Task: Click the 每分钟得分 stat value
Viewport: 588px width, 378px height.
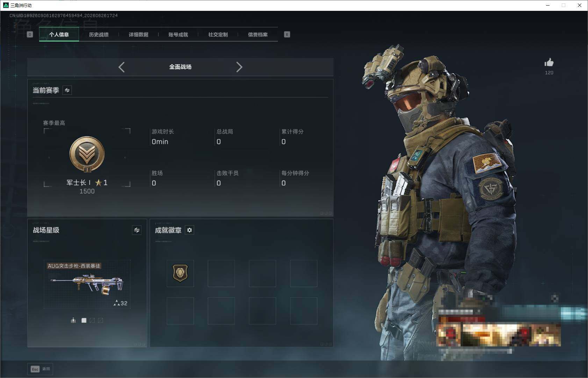Action: pyautogui.click(x=284, y=183)
